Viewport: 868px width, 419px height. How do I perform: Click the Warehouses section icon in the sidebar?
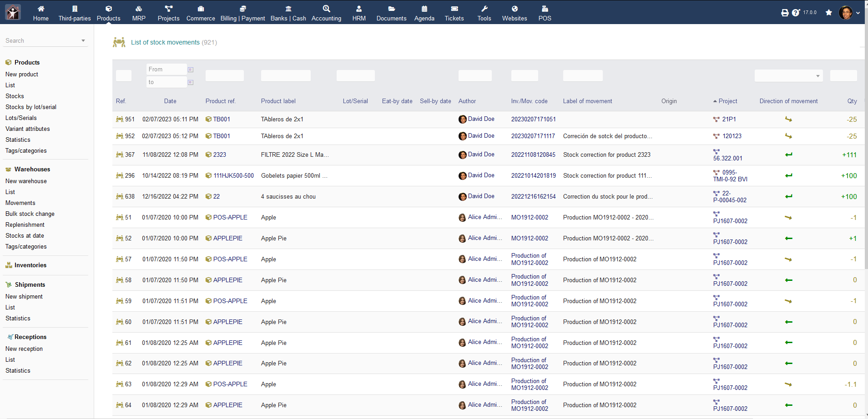(x=8, y=169)
